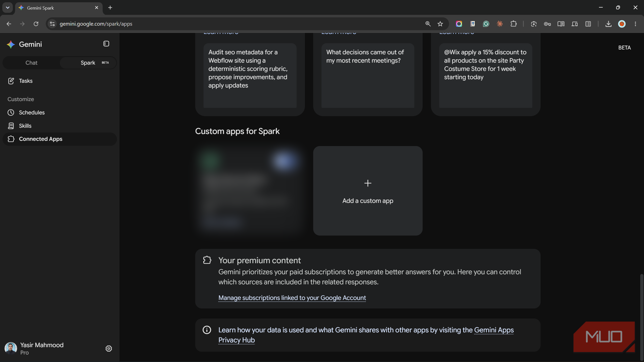The height and width of the screenshot is (362, 644).
Task: Click the Your premium content heading
Action: click(259, 260)
